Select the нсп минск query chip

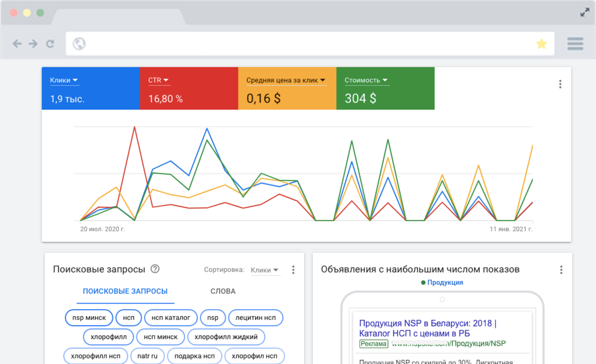(x=160, y=337)
